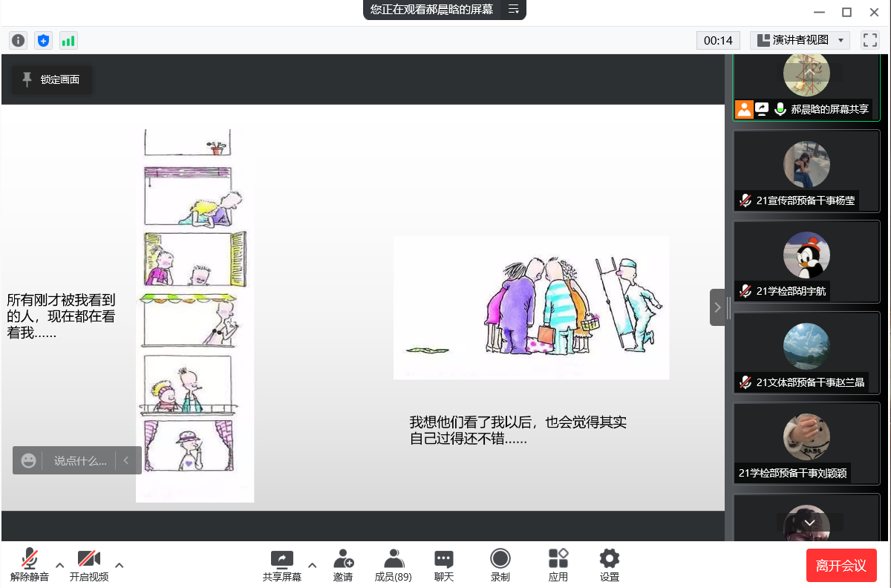Screen dimensions: 891x588
Task: Open screen-share banner options menu
Action: pos(513,10)
